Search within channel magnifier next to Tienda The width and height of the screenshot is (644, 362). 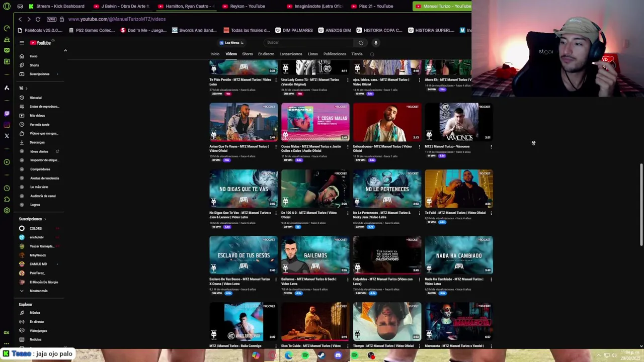[372, 54]
